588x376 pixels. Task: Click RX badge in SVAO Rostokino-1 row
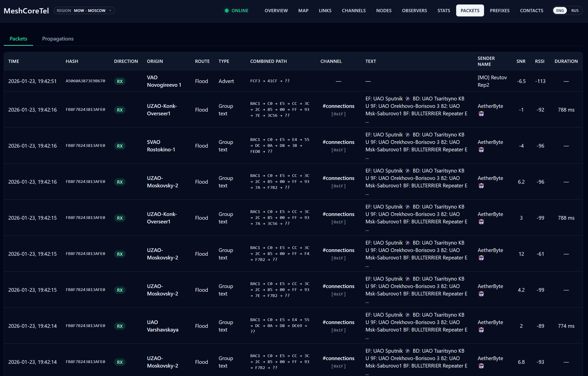tap(120, 146)
